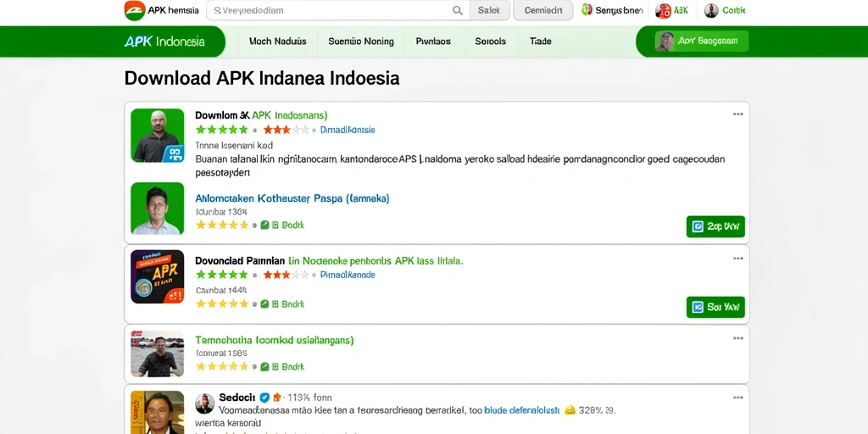Click the Cemiedn button

[543, 10]
